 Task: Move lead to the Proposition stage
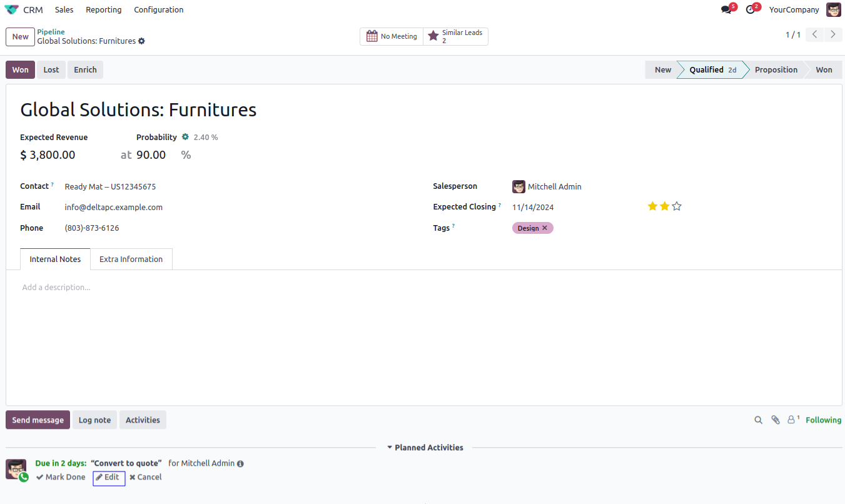[x=776, y=70]
